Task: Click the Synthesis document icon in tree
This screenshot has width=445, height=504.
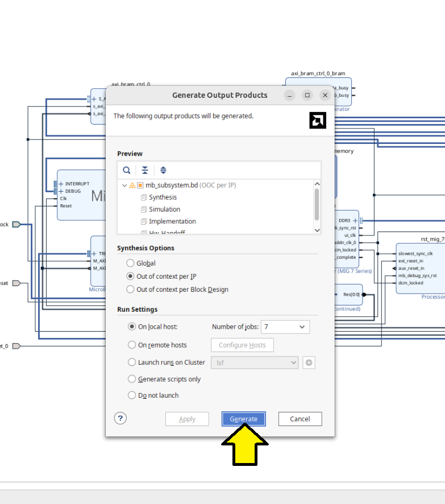Action: 144,197
